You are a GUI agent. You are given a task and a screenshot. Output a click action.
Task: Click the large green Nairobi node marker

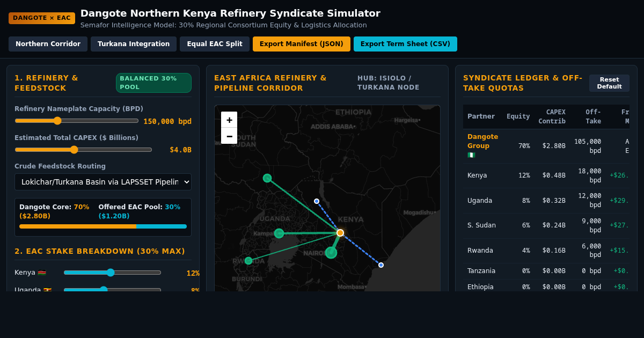(x=331, y=252)
